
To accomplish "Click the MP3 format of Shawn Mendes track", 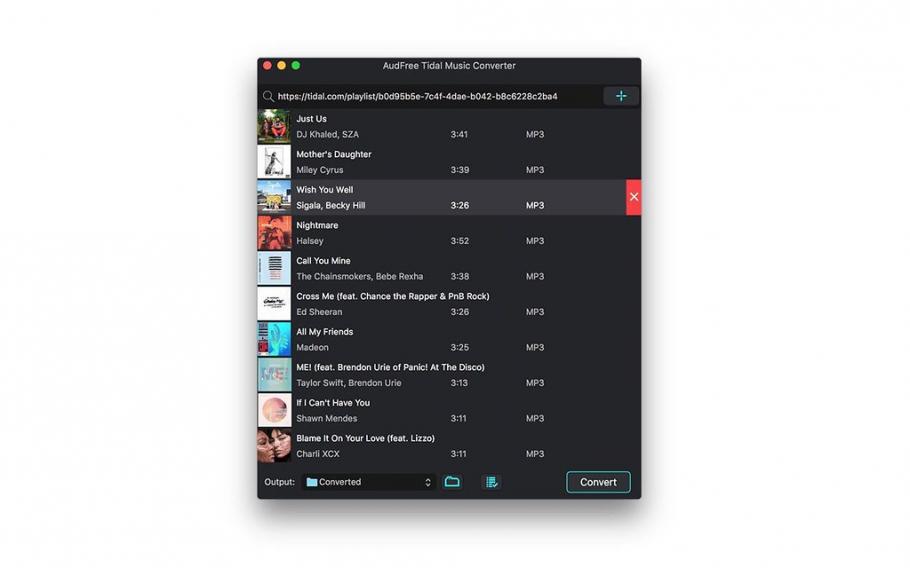I will (535, 418).
